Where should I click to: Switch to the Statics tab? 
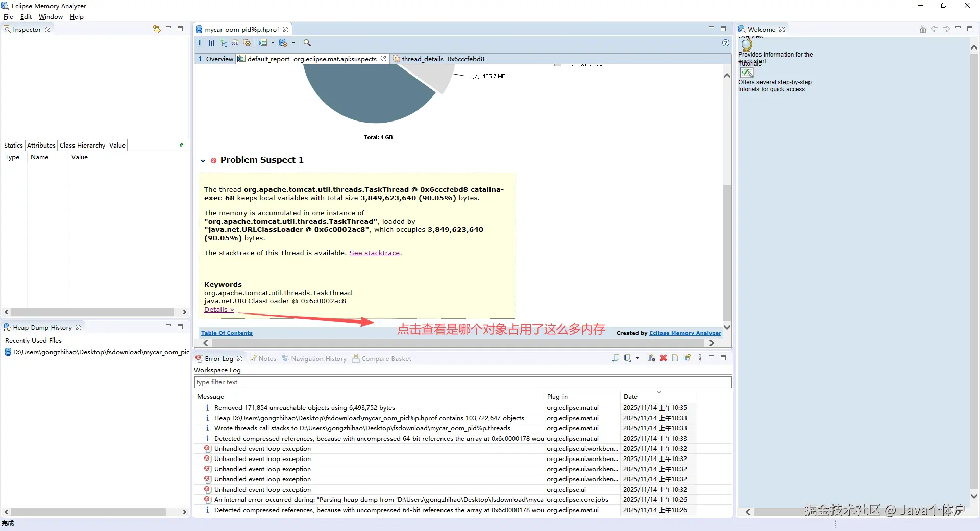pyautogui.click(x=13, y=145)
